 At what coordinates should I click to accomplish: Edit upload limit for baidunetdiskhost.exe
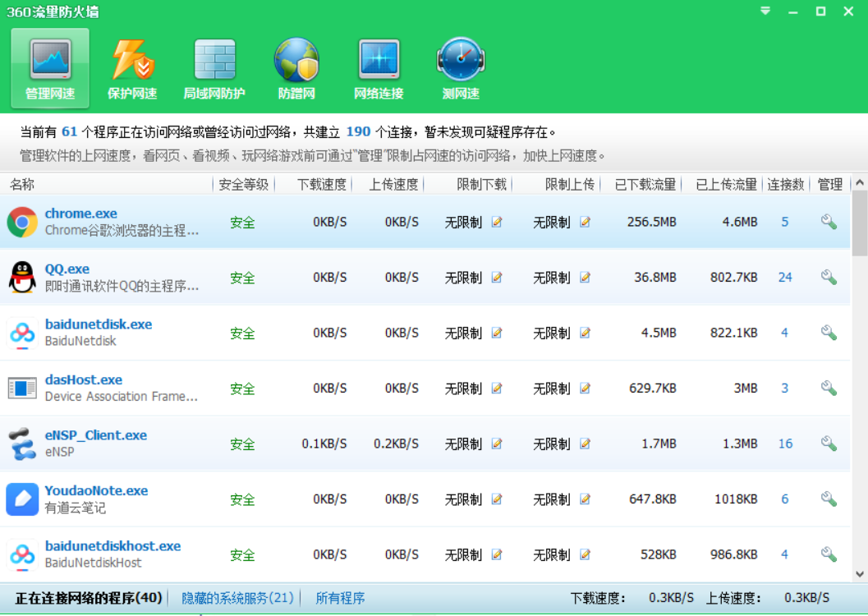tap(586, 554)
